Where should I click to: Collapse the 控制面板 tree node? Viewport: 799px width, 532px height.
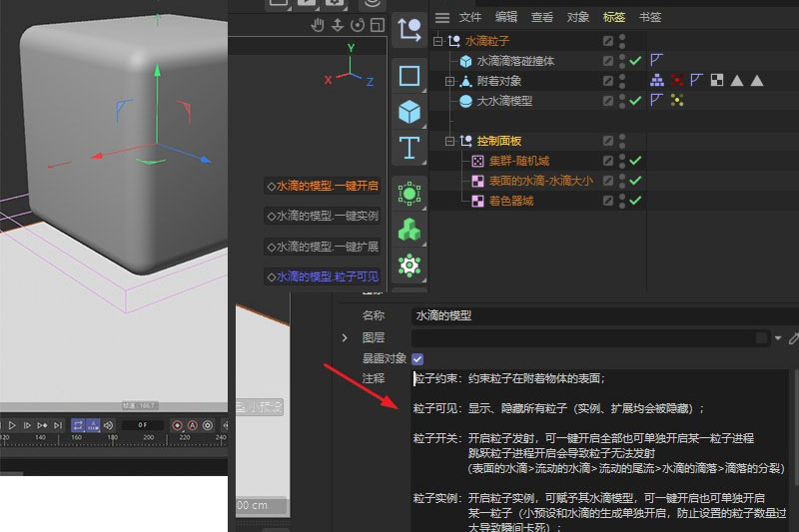[449, 141]
